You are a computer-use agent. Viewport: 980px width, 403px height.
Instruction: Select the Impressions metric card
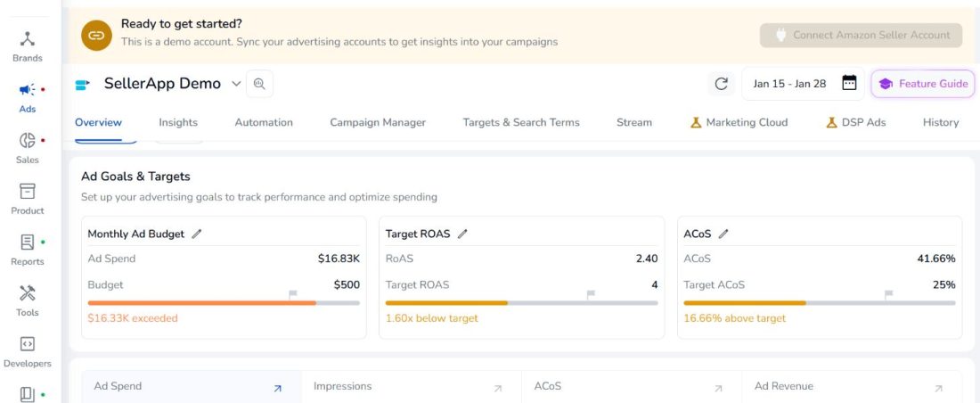[x=412, y=387]
